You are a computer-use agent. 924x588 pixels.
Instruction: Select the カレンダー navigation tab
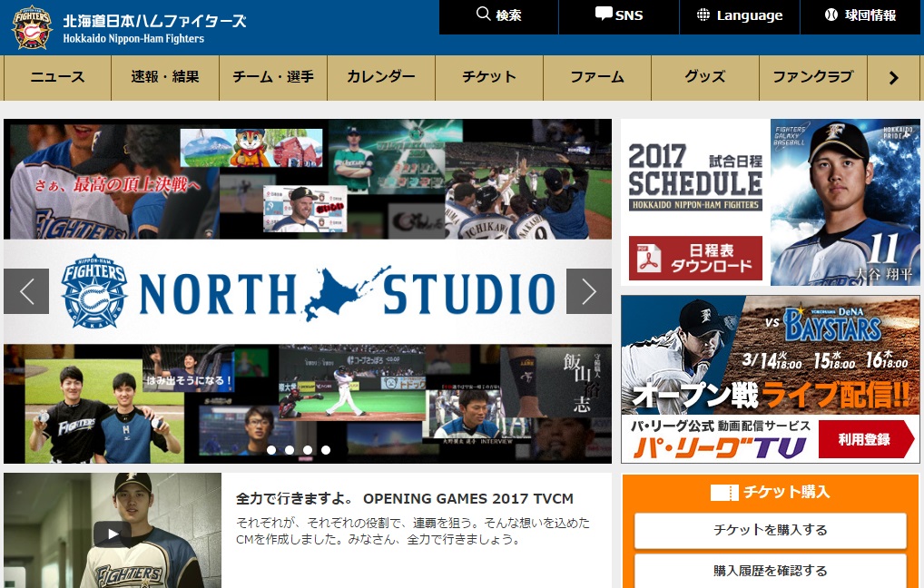click(x=381, y=78)
